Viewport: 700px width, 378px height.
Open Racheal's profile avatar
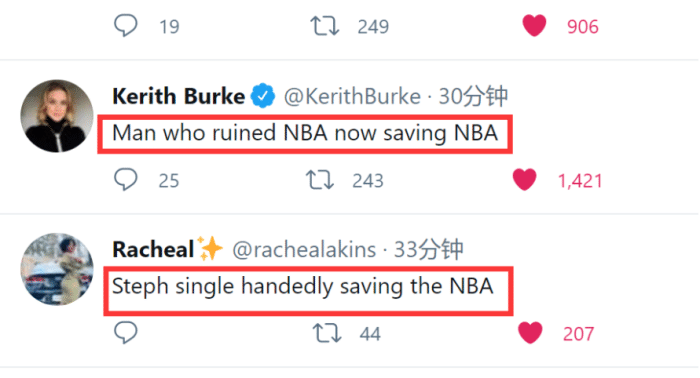tap(57, 269)
